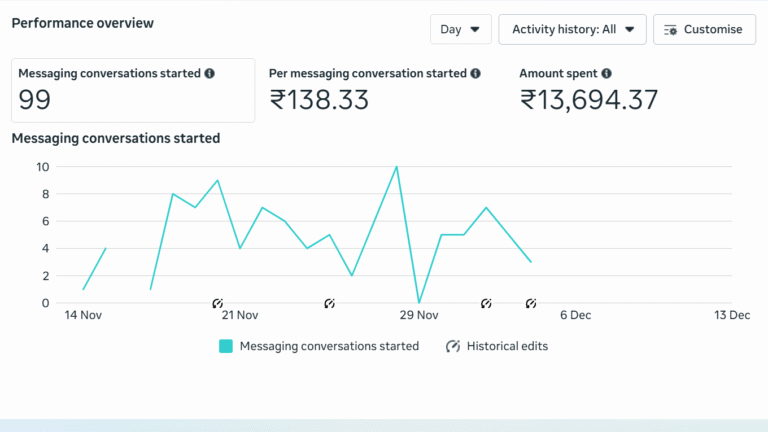
Task: Click the Historical edits legend text
Action: (508, 346)
